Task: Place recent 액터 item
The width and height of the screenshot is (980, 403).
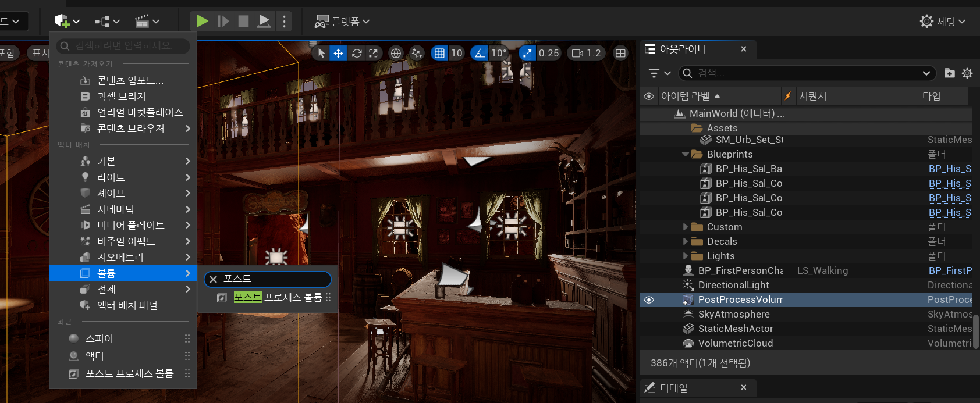Action: point(123,356)
